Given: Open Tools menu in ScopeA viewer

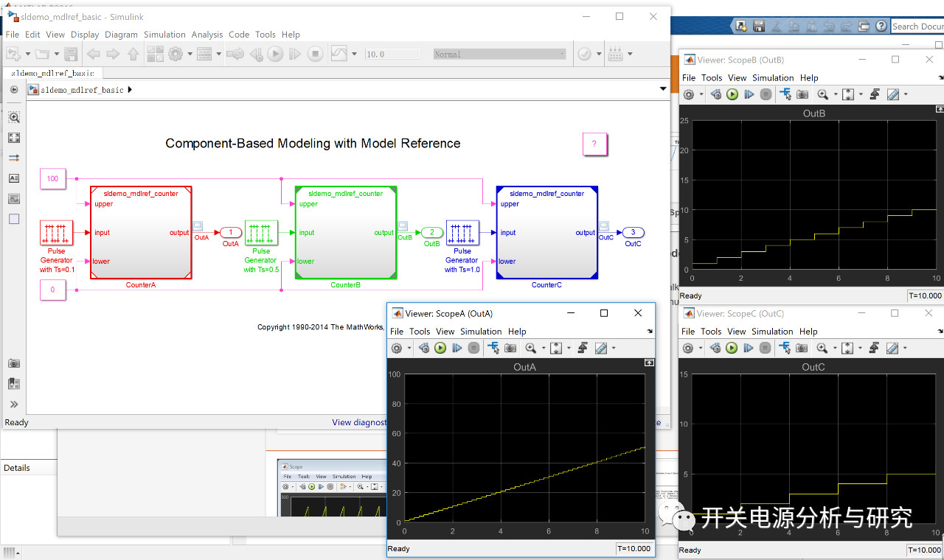Looking at the screenshot, I should (x=420, y=332).
